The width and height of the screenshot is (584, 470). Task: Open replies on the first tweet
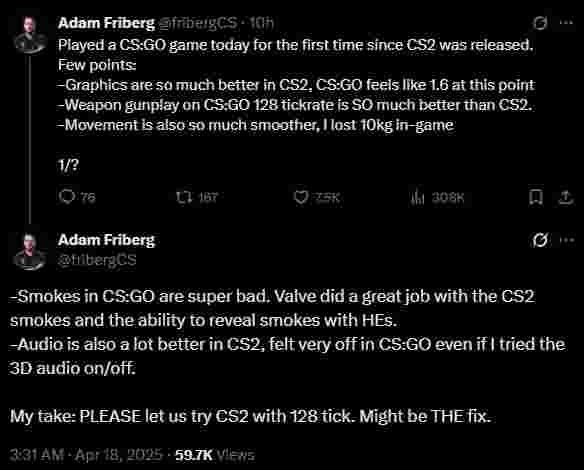(77, 197)
